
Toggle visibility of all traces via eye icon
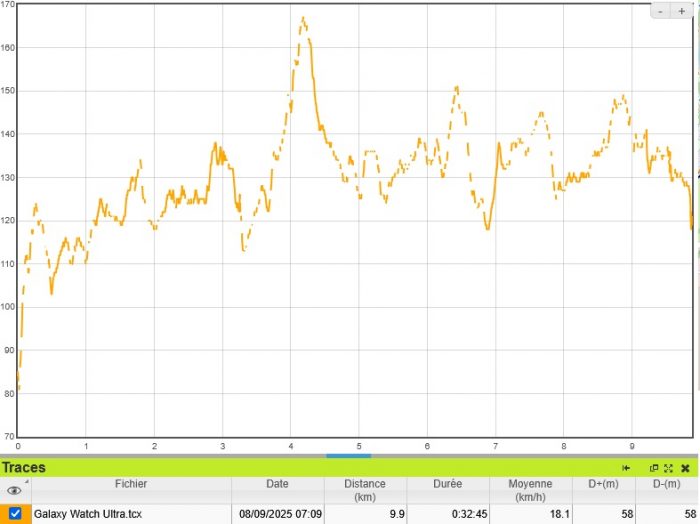15,491
